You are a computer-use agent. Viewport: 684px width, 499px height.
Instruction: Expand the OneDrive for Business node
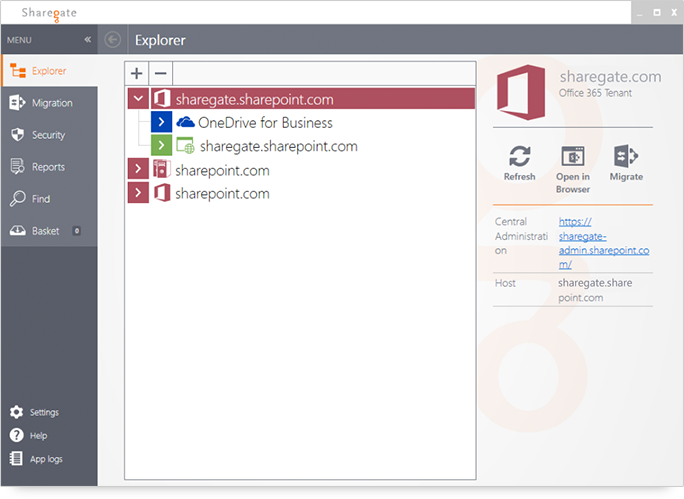pos(161,123)
